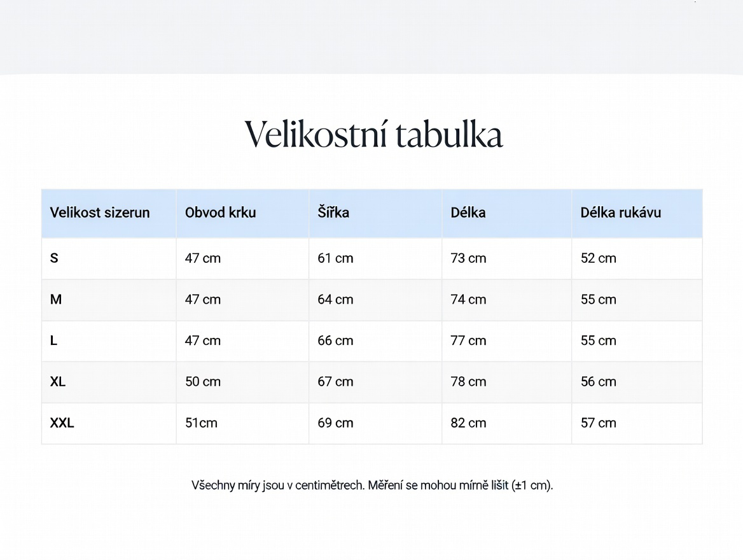This screenshot has width=743, height=560.
Task: Click the "Obvod krku" column header
Action: click(220, 213)
